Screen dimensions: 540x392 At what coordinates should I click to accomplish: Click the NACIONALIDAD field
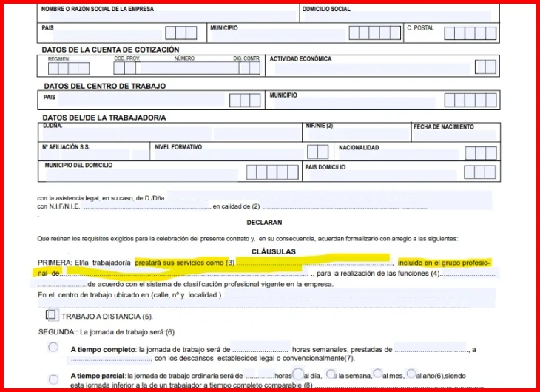399,155
